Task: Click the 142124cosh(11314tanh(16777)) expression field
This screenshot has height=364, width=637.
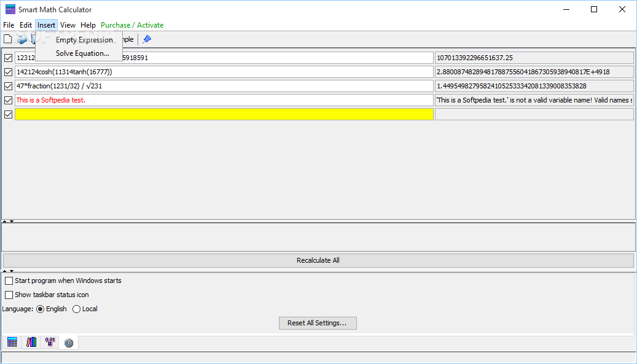Action: click(224, 72)
